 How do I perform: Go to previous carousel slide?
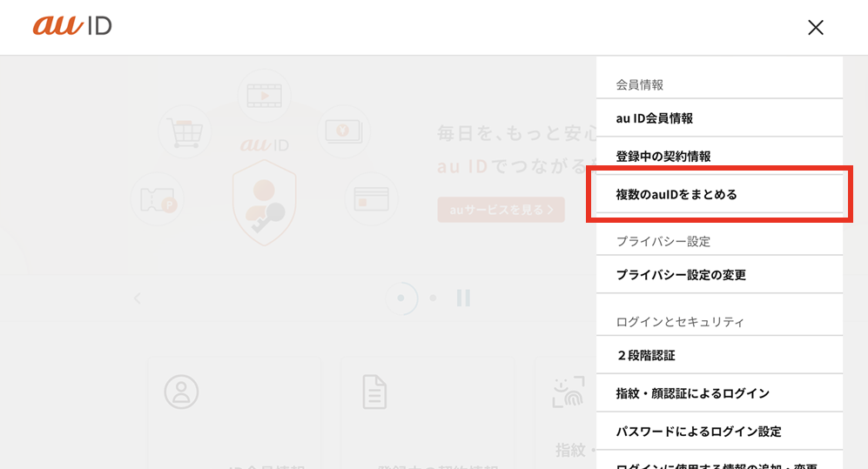click(137, 298)
